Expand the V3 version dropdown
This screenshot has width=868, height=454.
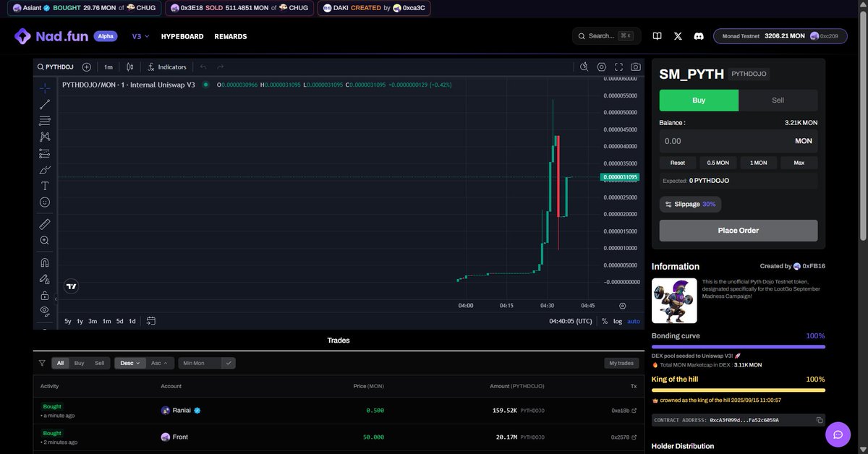[140, 36]
